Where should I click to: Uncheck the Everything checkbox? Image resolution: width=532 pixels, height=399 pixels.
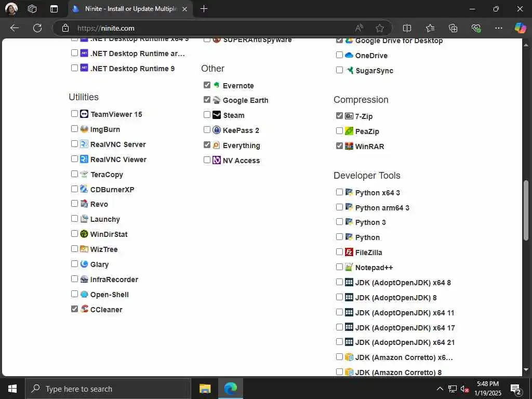pos(207,145)
